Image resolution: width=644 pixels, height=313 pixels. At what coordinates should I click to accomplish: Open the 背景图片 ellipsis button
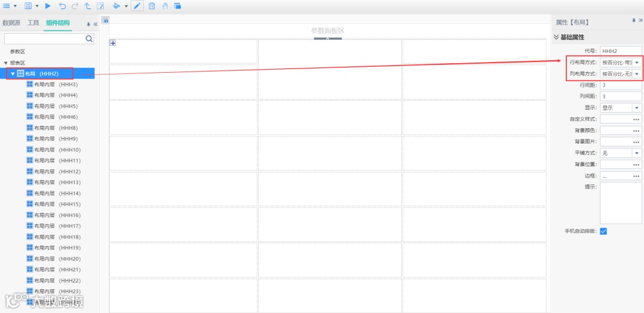pyautogui.click(x=637, y=142)
